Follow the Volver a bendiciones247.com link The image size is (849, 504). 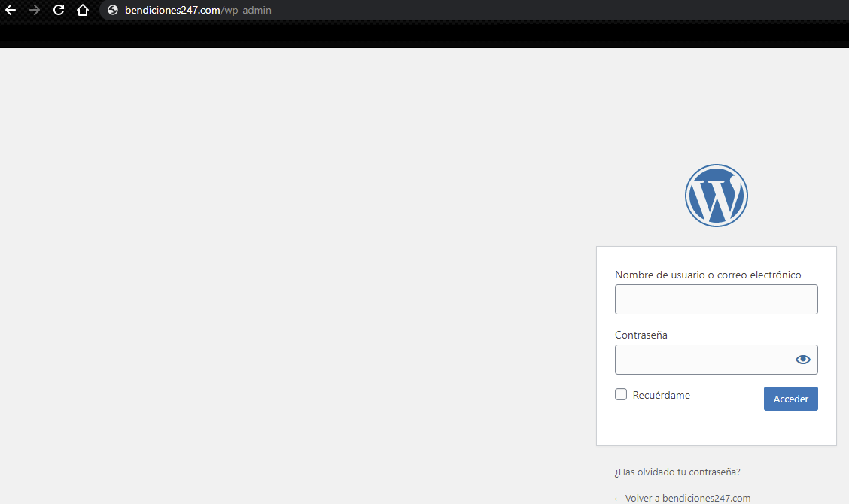pyautogui.click(x=682, y=498)
